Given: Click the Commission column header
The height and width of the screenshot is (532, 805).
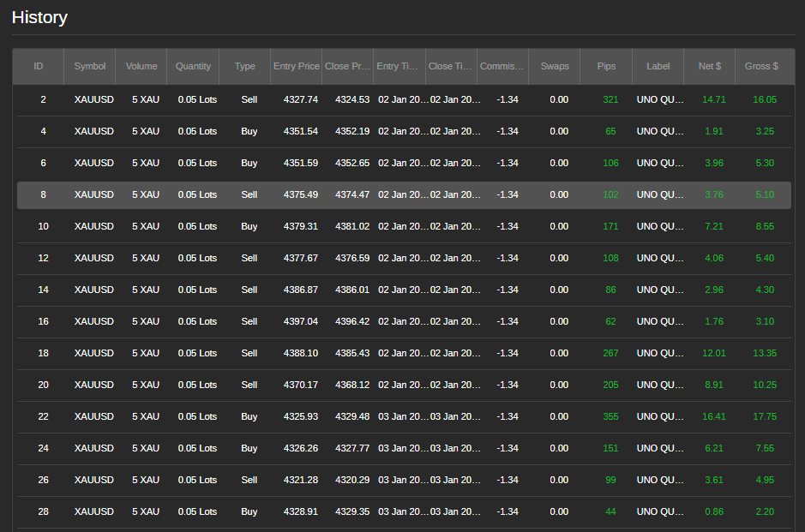Looking at the screenshot, I should [502, 66].
